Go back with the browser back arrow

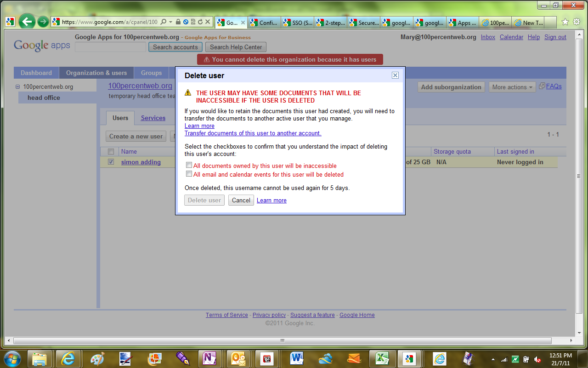click(x=27, y=21)
